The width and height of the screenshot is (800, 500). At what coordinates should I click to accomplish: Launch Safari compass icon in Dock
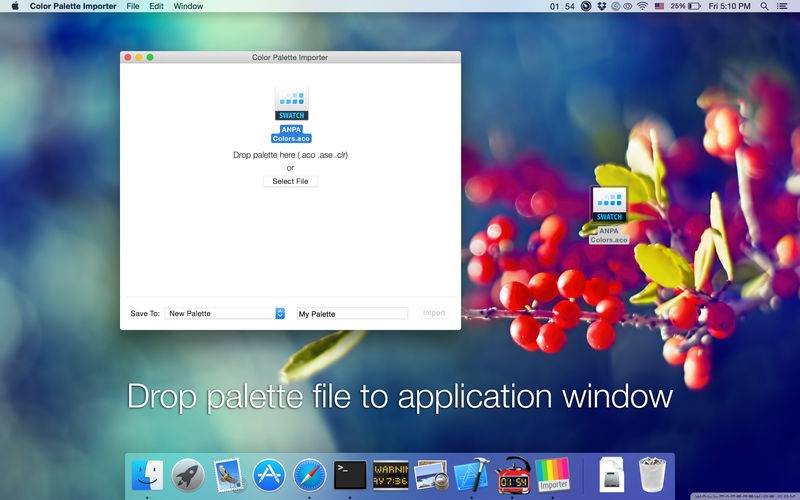[x=309, y=475]
